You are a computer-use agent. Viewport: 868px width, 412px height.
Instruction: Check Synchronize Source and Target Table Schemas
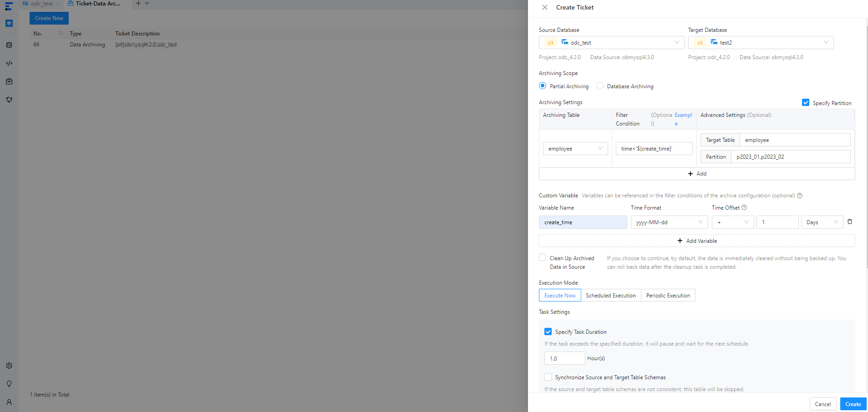coord(548,377)
